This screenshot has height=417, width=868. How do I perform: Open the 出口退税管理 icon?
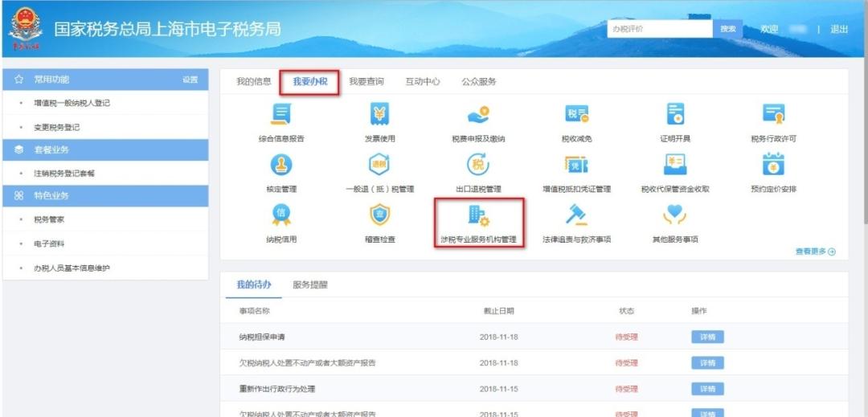coord(478,166)
